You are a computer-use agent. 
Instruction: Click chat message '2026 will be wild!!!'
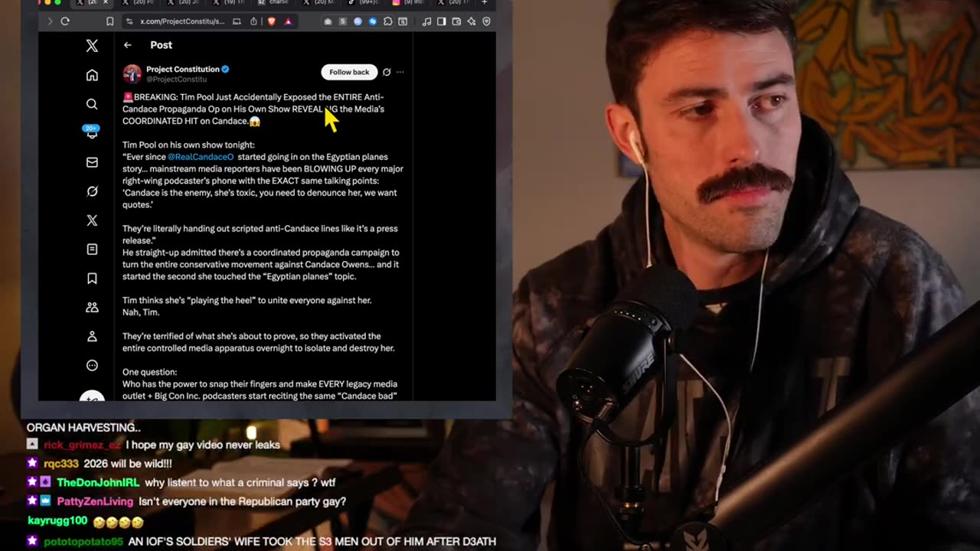(129, 464)
